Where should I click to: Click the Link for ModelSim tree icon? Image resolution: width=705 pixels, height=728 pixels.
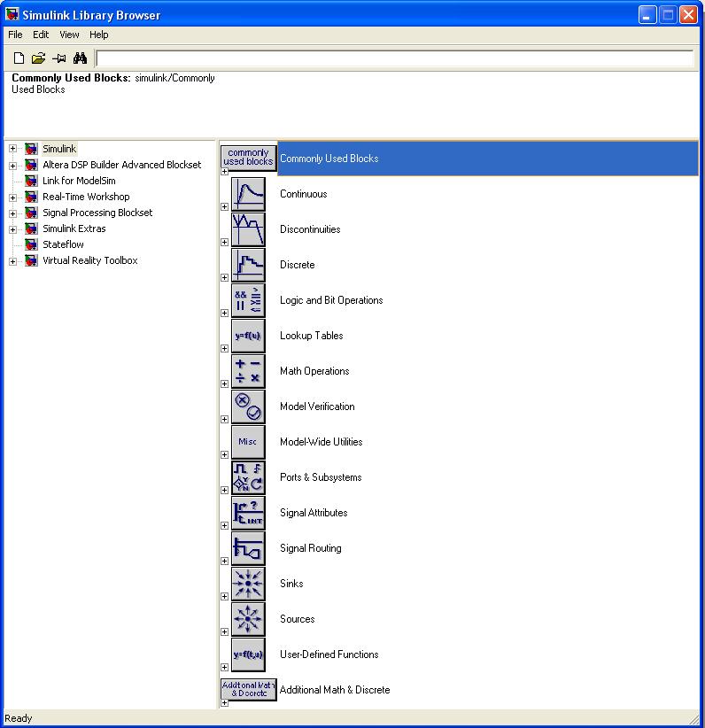tap(31, 181)
